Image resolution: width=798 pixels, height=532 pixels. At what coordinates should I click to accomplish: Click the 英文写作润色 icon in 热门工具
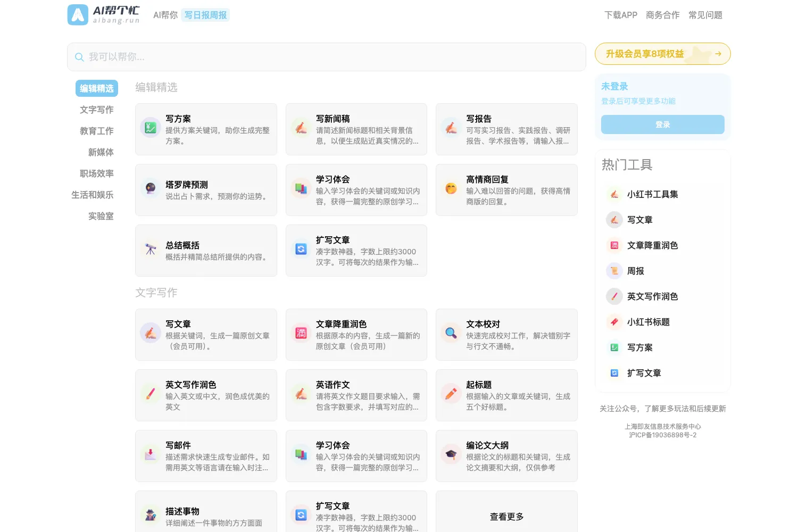[x=614, y=296]
